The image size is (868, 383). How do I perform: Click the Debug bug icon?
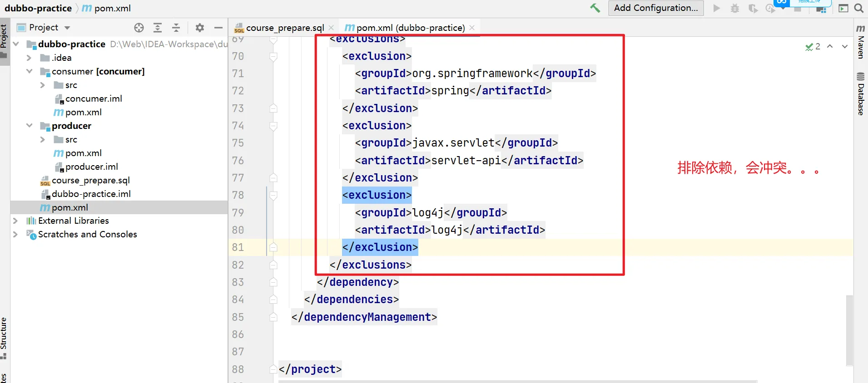(x=735, y=8)
